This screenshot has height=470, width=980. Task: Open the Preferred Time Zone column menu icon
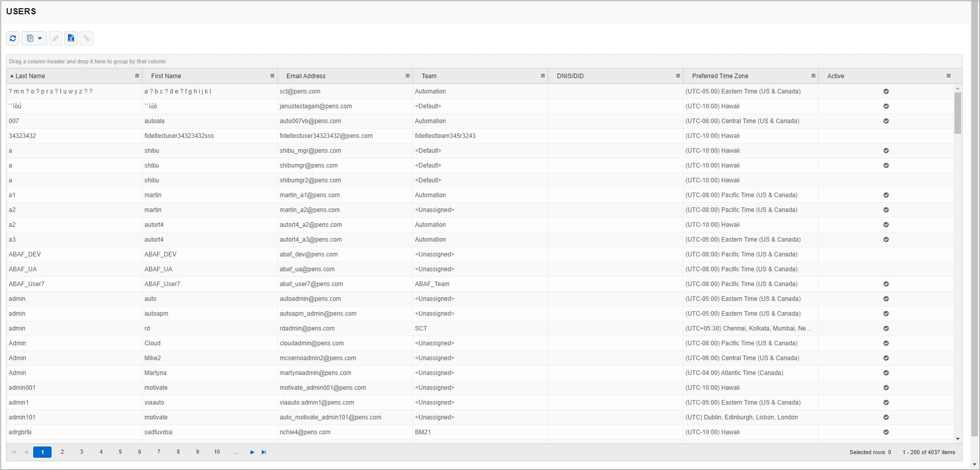(813, 76)
